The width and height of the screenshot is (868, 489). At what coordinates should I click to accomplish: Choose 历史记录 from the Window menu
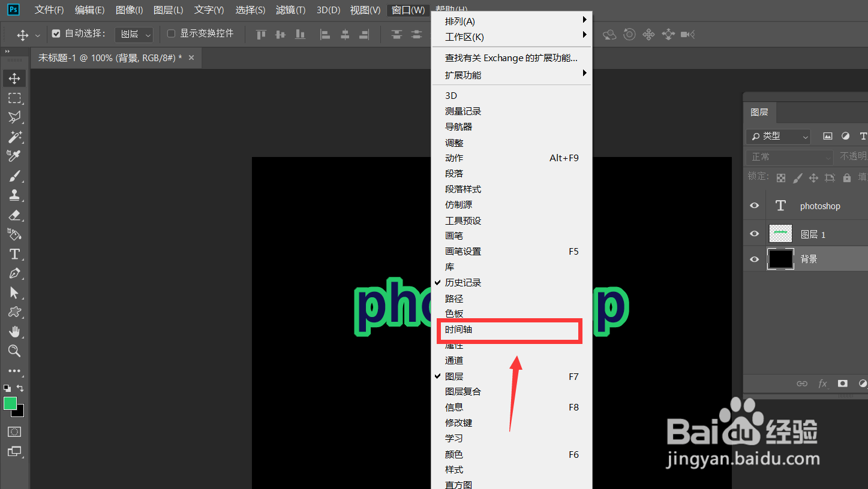(x=512, y=282)
